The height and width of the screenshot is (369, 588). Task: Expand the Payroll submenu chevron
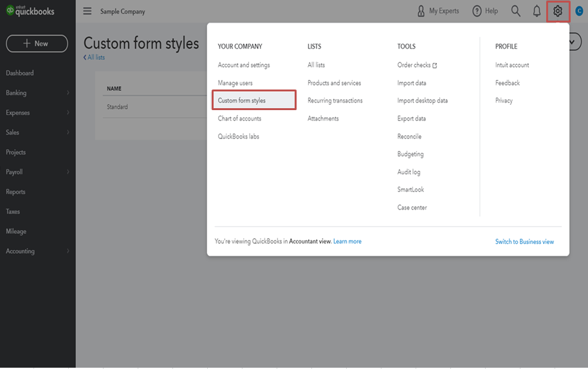(x=68, y=172)
